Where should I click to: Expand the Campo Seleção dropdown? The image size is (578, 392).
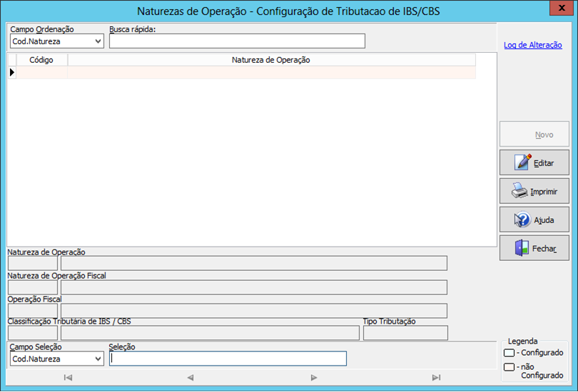point(97,359)
